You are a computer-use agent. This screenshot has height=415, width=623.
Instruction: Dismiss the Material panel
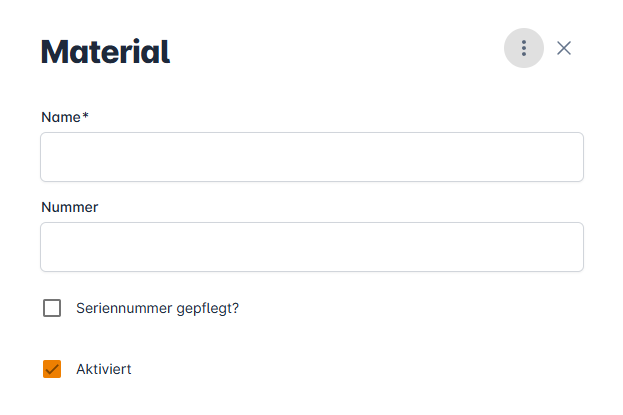564,48
